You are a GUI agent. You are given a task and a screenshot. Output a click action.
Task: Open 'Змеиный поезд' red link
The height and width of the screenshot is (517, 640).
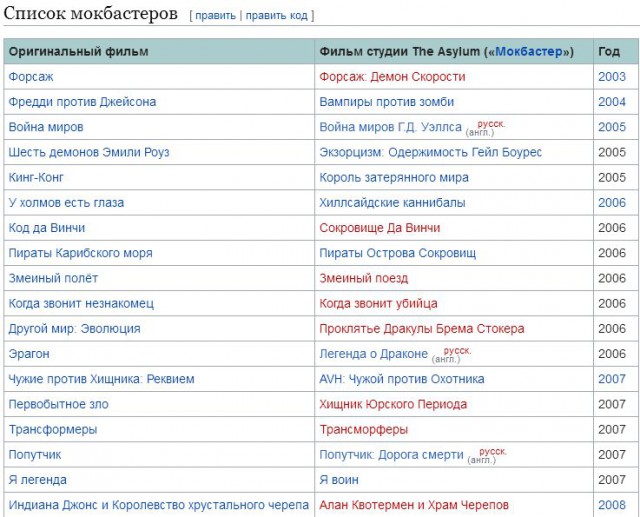(x=364, y=278)
